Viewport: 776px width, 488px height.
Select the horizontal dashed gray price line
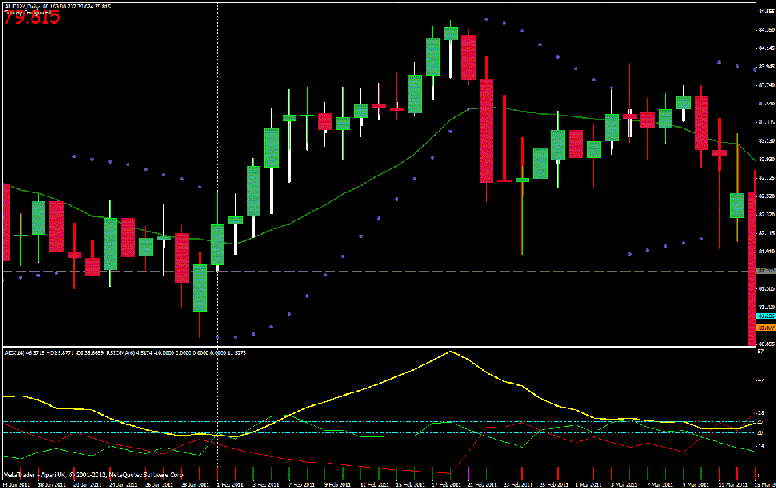tap(400, 271)
